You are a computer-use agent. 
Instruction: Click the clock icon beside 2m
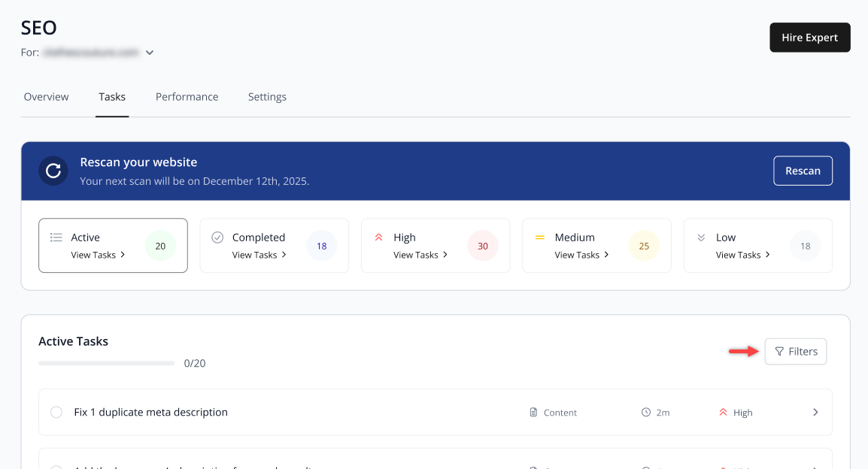tap(646, 412)
